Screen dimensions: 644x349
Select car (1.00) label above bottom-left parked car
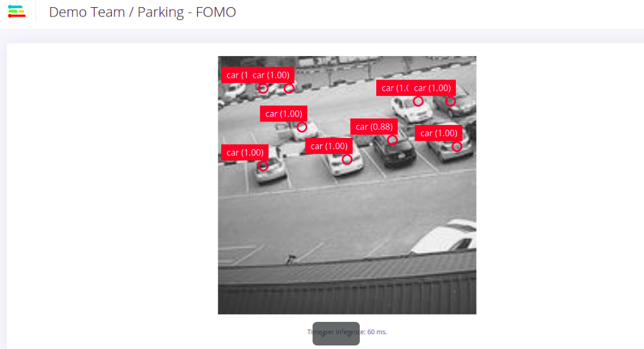click(245, 152)
